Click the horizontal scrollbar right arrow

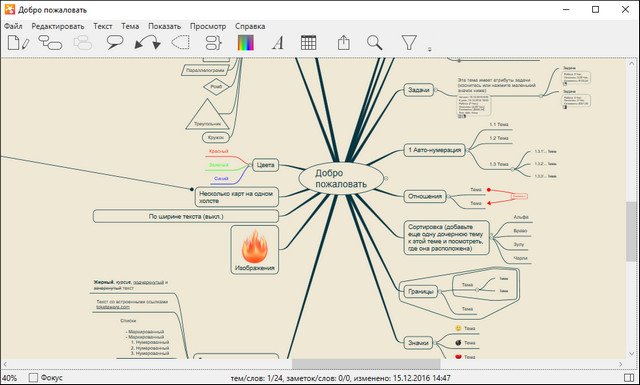pos(620,364)
